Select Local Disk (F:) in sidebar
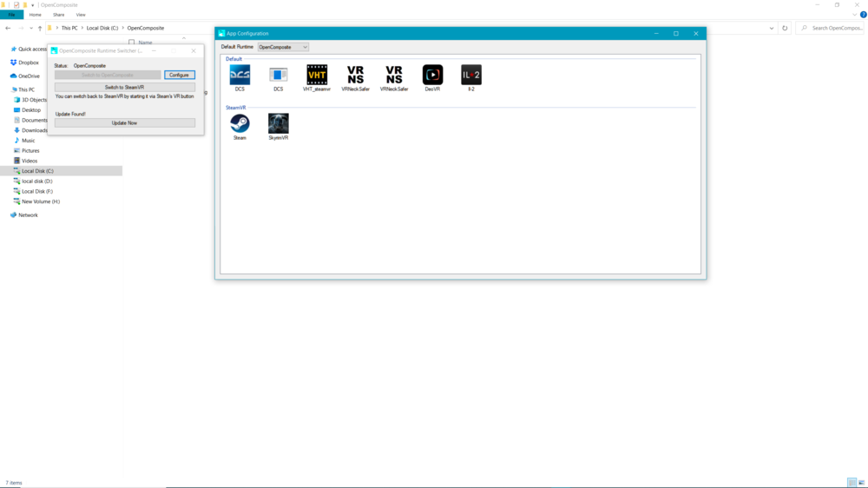868x488 pixels. click(37, 191)
